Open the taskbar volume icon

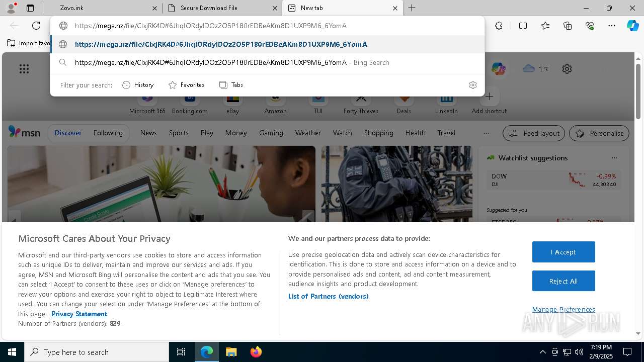579,352
